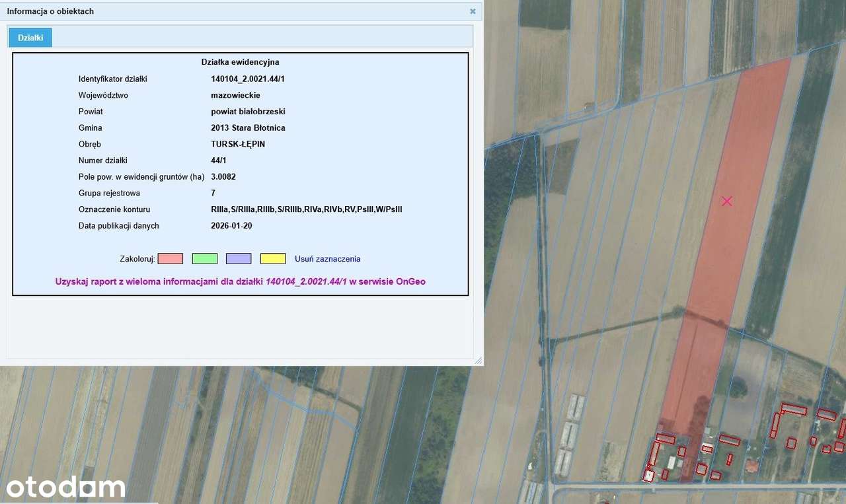
Task: Pick the blue-violet highlight color swatch
Action: [x=239, y=259]
